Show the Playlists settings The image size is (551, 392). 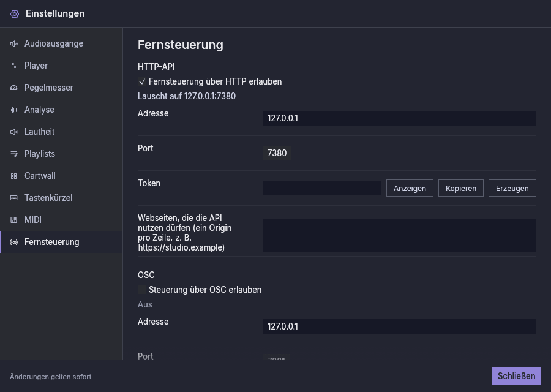[x=61, y=154]
